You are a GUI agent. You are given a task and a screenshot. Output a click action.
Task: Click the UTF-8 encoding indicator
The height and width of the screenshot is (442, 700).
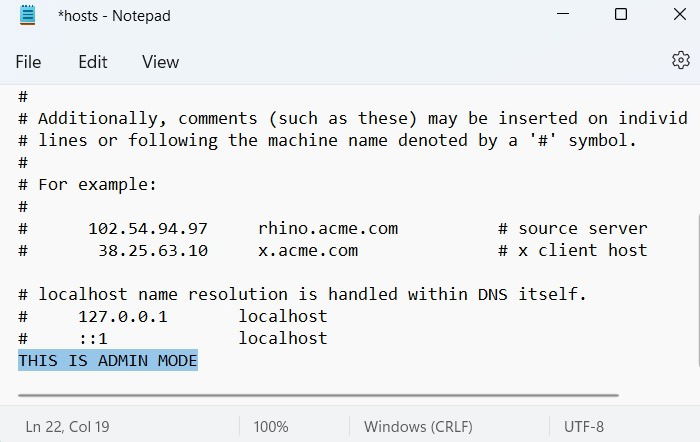click(x=584, y=426)
